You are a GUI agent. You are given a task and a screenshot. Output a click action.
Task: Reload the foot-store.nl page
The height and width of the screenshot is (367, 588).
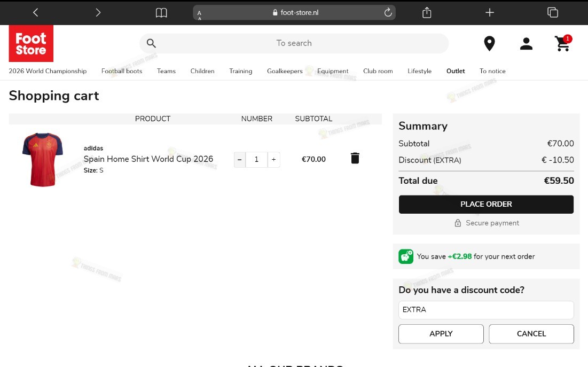click(x=388, y=12)
